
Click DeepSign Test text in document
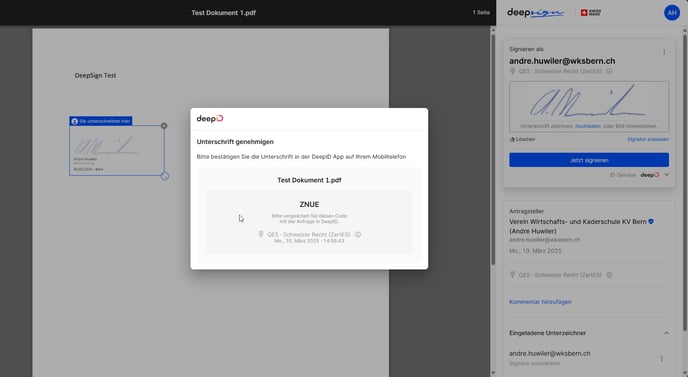(x=95, y=75)
